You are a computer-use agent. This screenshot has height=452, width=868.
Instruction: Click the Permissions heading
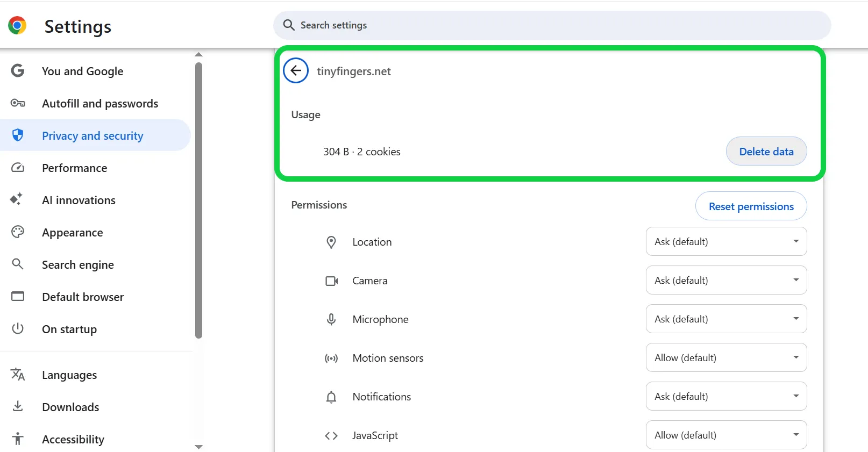[x=319, y=205]
